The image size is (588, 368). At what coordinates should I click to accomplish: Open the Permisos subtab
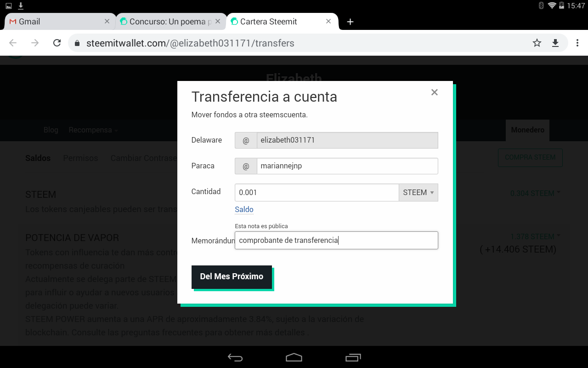(x=80, y=158)
